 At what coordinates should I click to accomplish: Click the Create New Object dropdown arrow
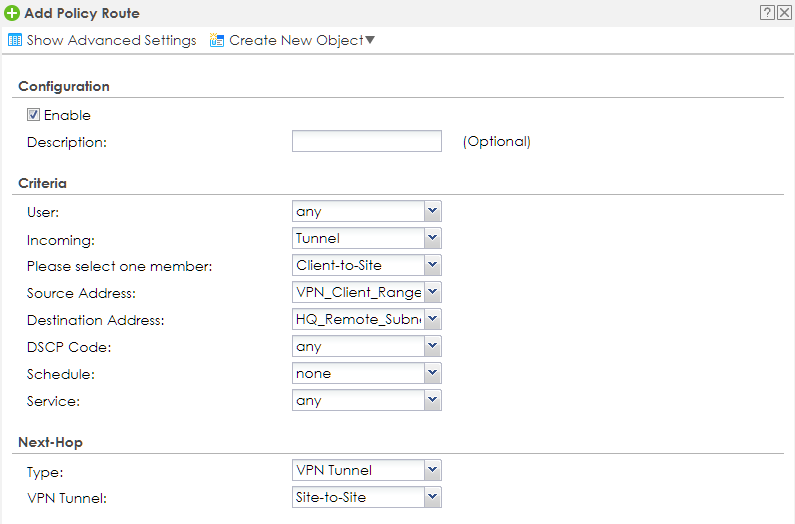pos(370,41)
